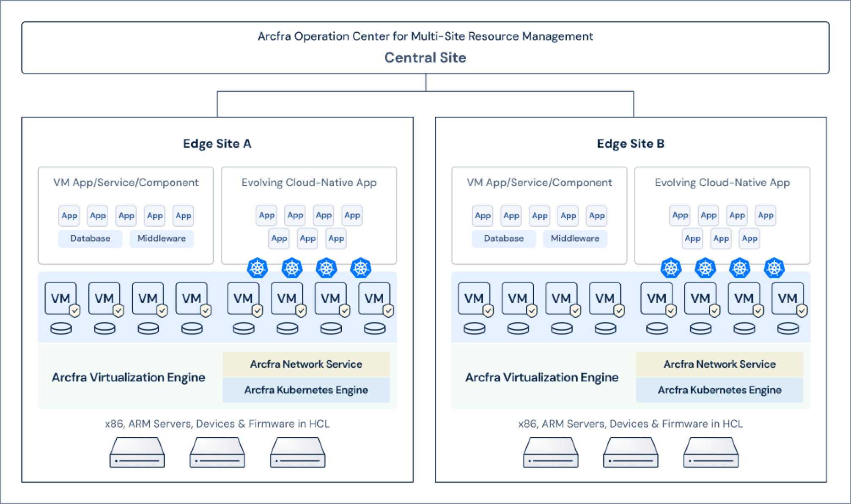The image size is (851, 504).
Task: Click the "Central Site" heading
Action: click(x=425, y=58)
